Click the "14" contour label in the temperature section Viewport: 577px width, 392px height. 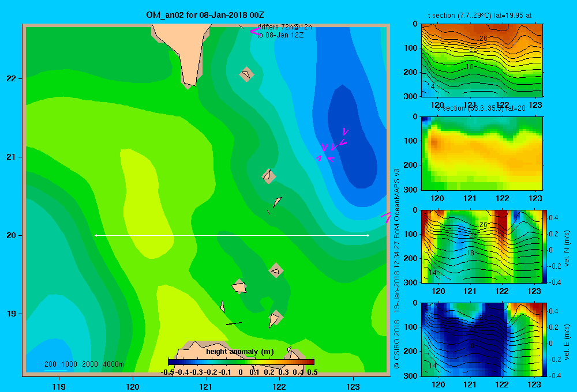[x=431, y=86]
